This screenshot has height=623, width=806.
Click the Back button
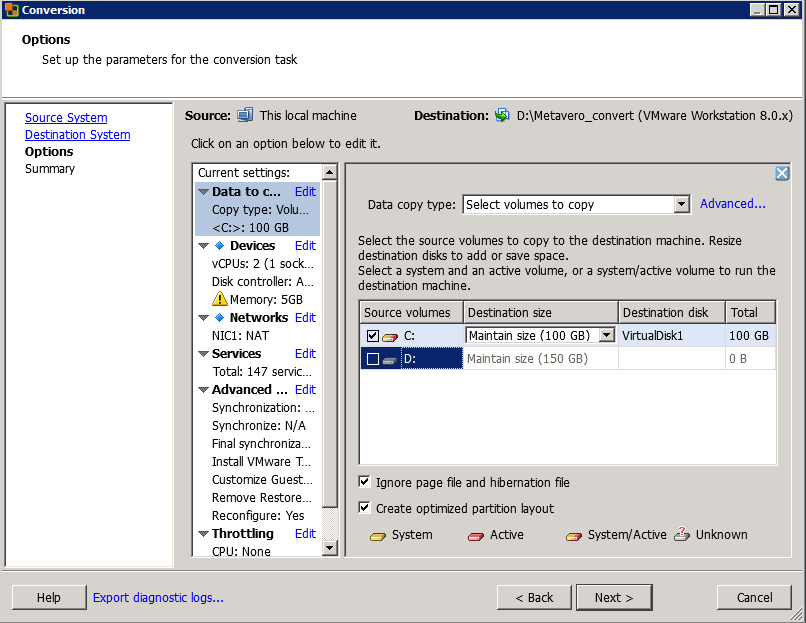point(534,597)
